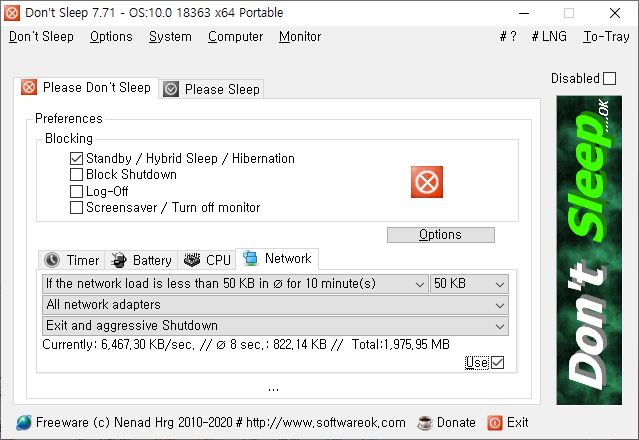Image resolution: width=639 pixels, height=440 pixels.
Task: Click the three dots below network panel
Action: [x=273, y=389]
